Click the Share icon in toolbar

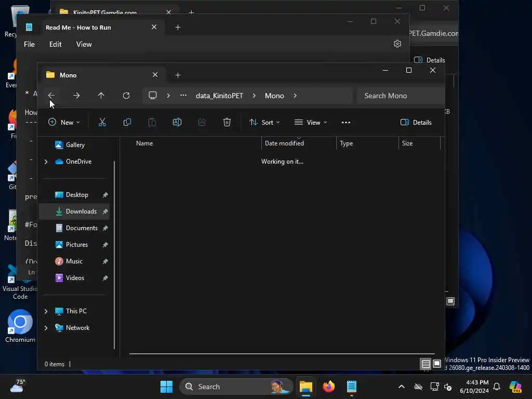202,123
